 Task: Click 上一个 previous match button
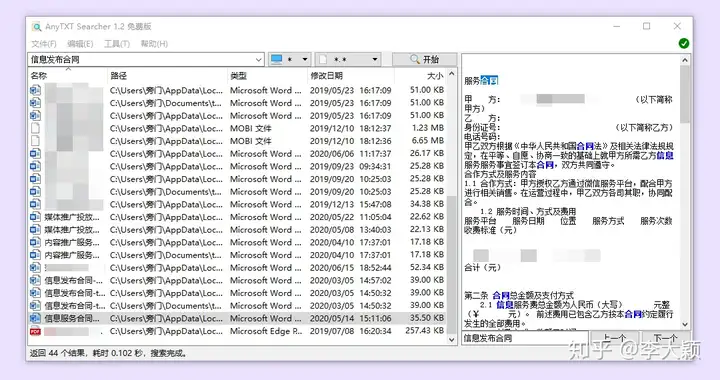[x=614, y=338]
